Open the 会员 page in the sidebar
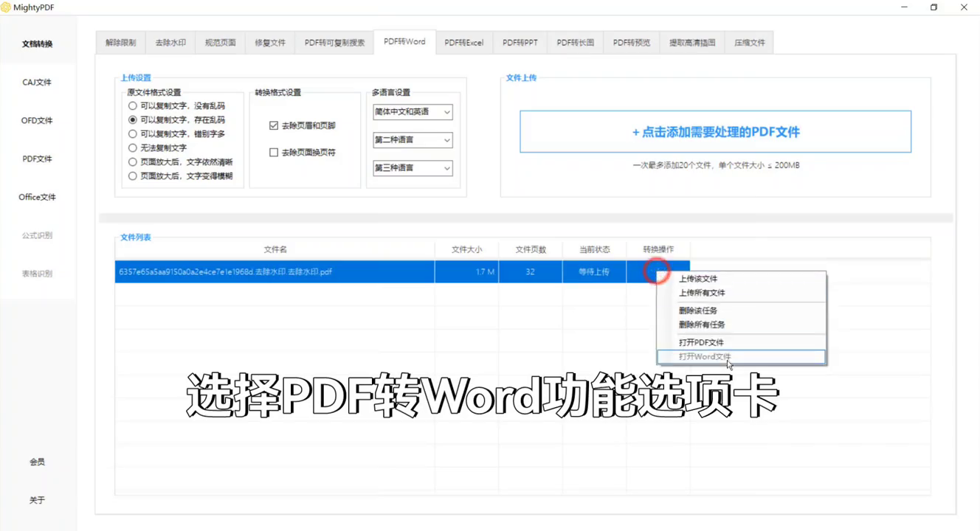Viewport: 980px width, 531px height. point(37,462)
